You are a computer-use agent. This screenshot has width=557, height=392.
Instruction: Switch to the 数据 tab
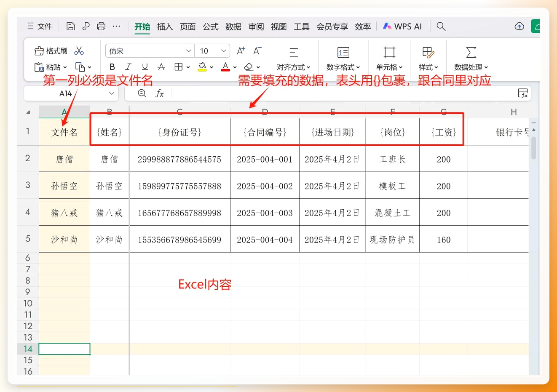click(x=233, y=27)
